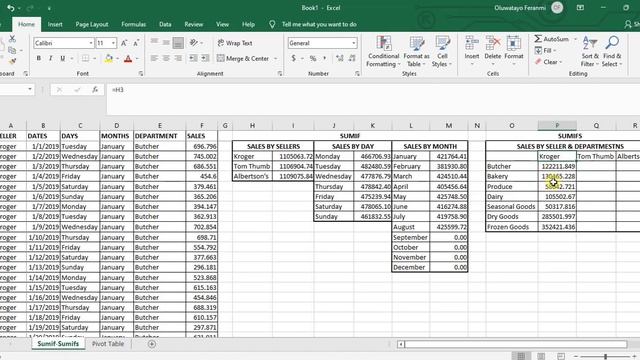Open the Formulas tab
This screenshot has height=360, width=640.
(x=133, y=24)
